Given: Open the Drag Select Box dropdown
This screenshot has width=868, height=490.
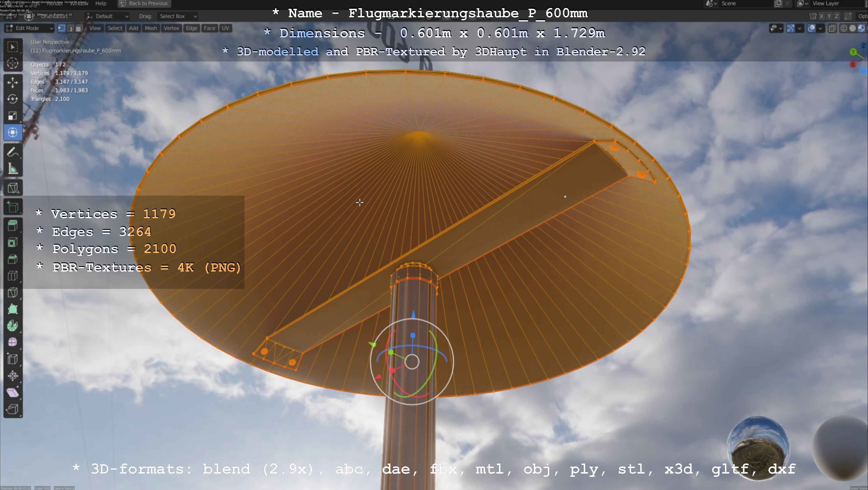Looking at the screenshot, I should point(177,16).
